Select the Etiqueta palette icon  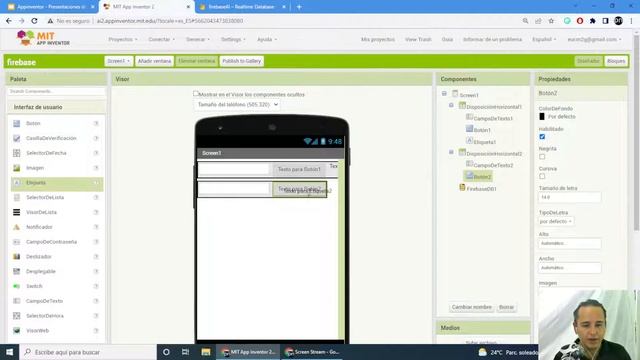17,183
